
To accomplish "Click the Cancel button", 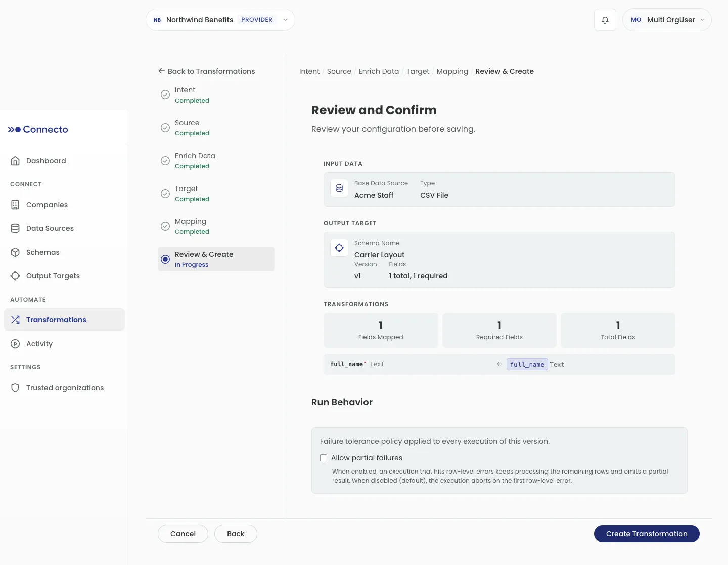I will (183, 534).
